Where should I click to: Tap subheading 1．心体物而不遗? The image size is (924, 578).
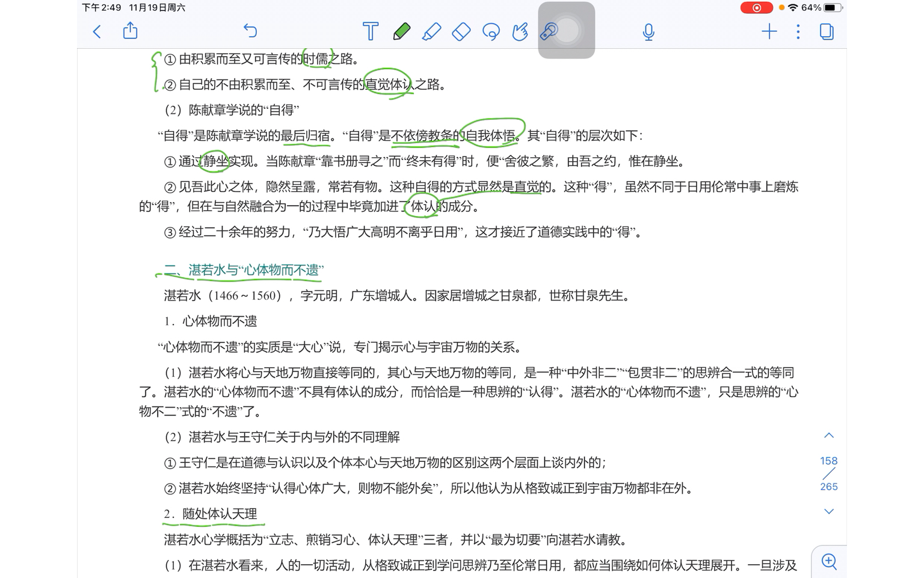click(x=211, y=321)
